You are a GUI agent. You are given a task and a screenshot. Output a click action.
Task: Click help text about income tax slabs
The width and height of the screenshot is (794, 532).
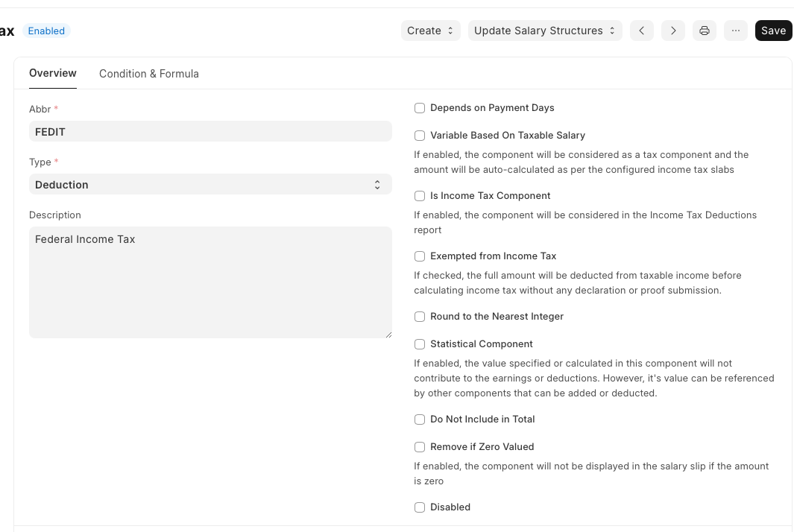(582, 162)
